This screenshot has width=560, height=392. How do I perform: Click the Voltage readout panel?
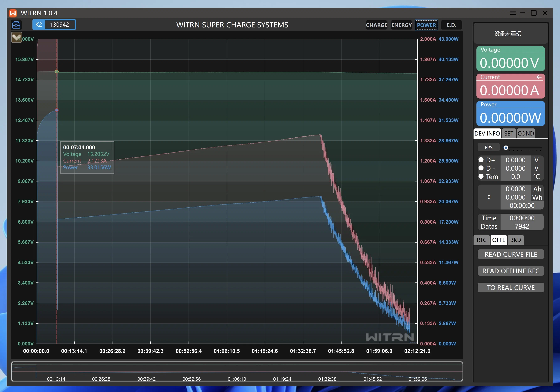pos(511,59)
